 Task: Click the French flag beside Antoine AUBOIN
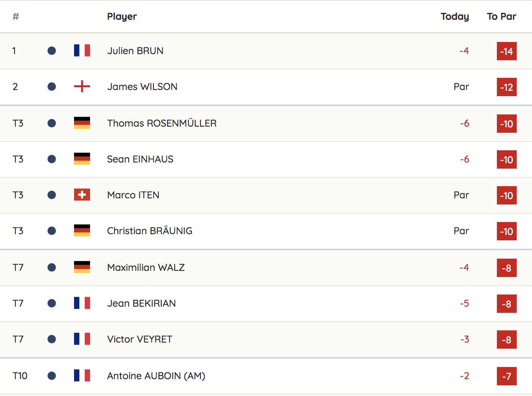click(82, 375)
